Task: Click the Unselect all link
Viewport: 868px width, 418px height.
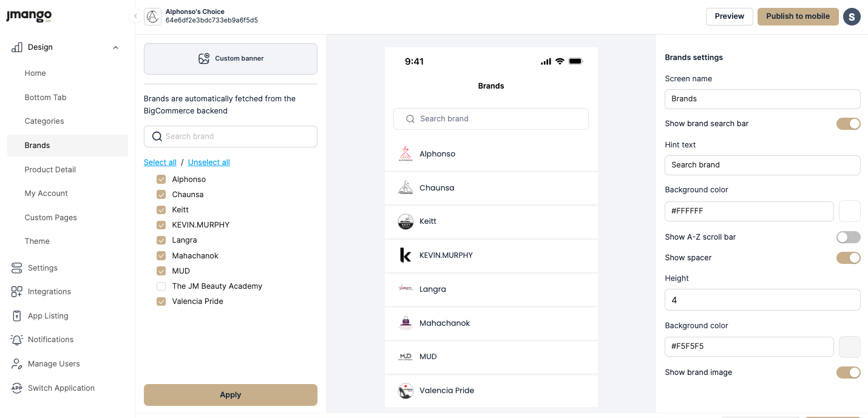Action: click(209, 163)
